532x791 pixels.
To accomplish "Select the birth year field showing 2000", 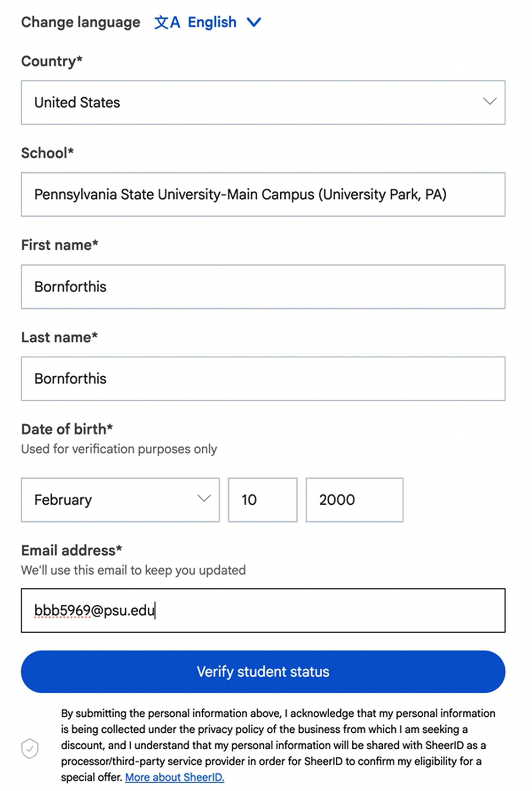I will [x=355, y=500].
